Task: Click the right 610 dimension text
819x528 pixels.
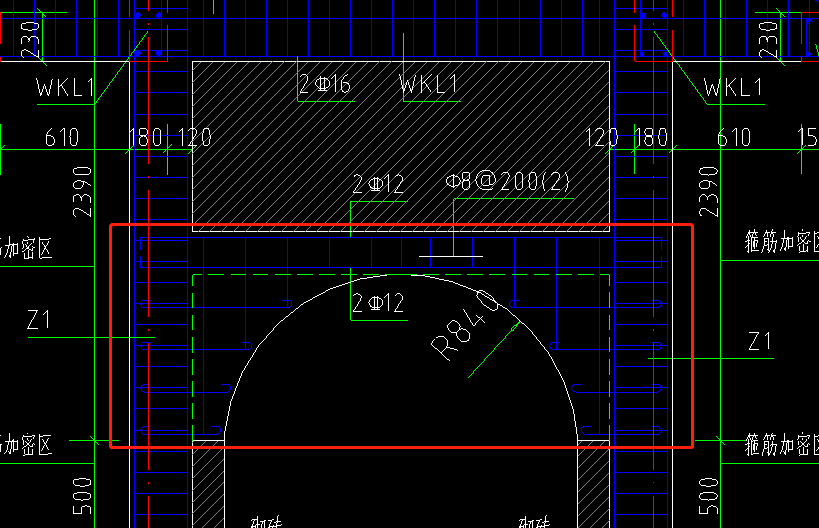Action: (x=734, y=137)
